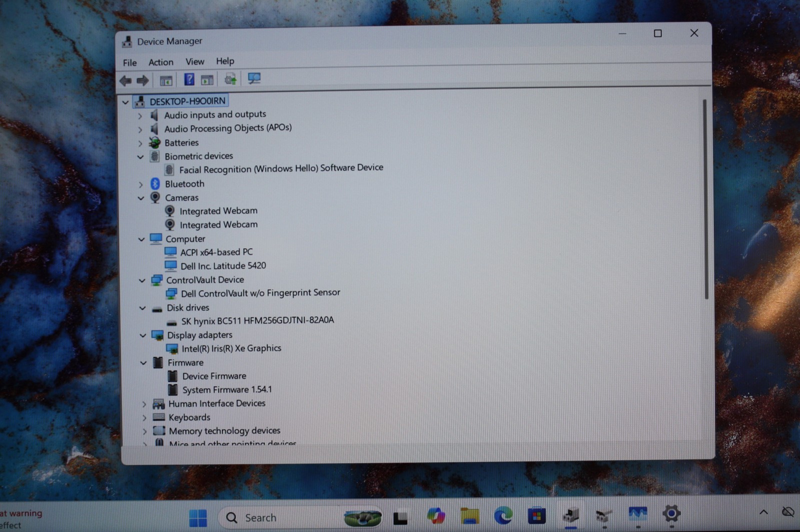Viewport: 800px width, 532px height.
Task: Open Settings gear in the taskbar
Action: tap(671, 513)
